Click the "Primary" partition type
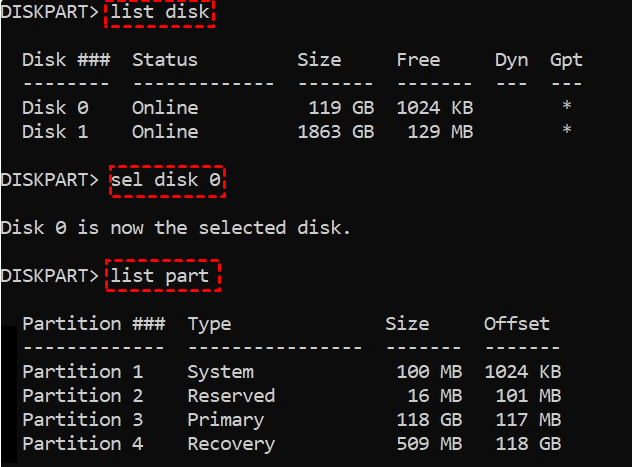Image resolution: width=632 pixels, height=467 pixels. click(x=226, y=419)
